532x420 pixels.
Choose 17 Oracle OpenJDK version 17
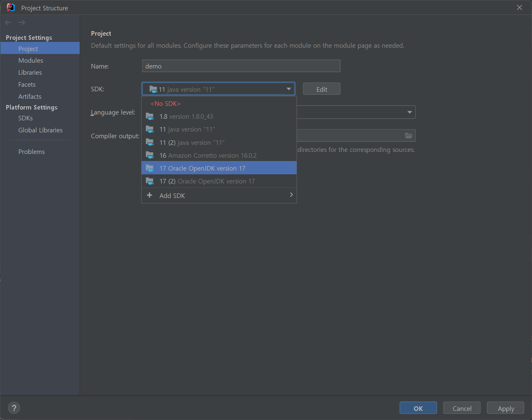pos(219,168)
